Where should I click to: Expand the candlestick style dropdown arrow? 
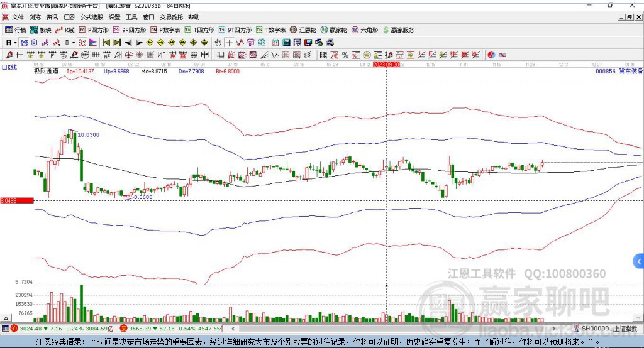pos(74,42)
